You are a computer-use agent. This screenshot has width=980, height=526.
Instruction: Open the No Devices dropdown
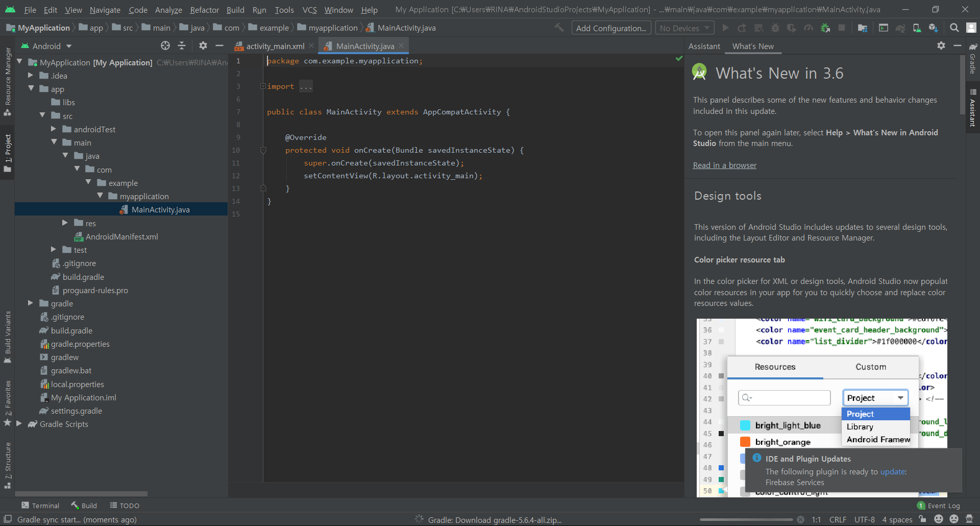(684, 28)
